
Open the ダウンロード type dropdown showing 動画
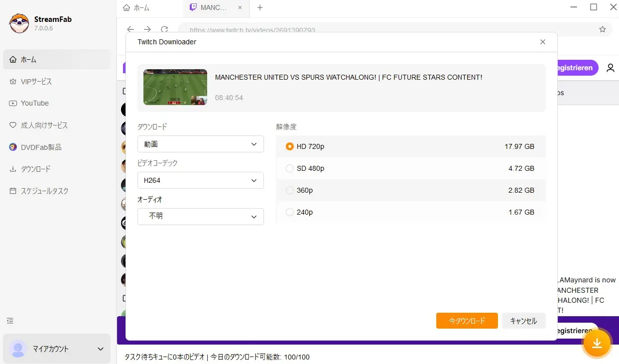(201, 144)
